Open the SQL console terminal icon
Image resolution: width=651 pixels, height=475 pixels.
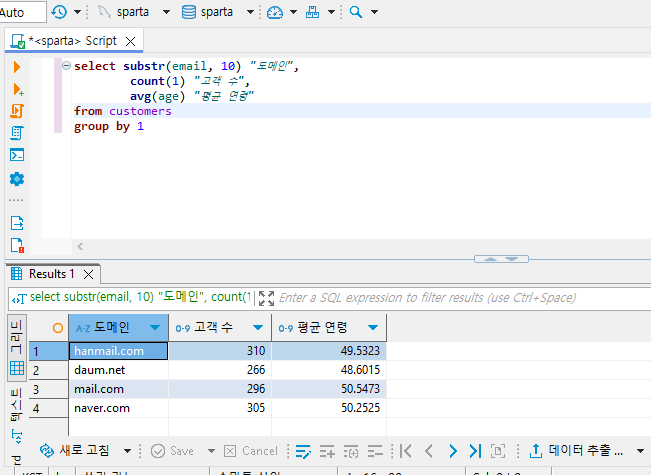[17, 155]
